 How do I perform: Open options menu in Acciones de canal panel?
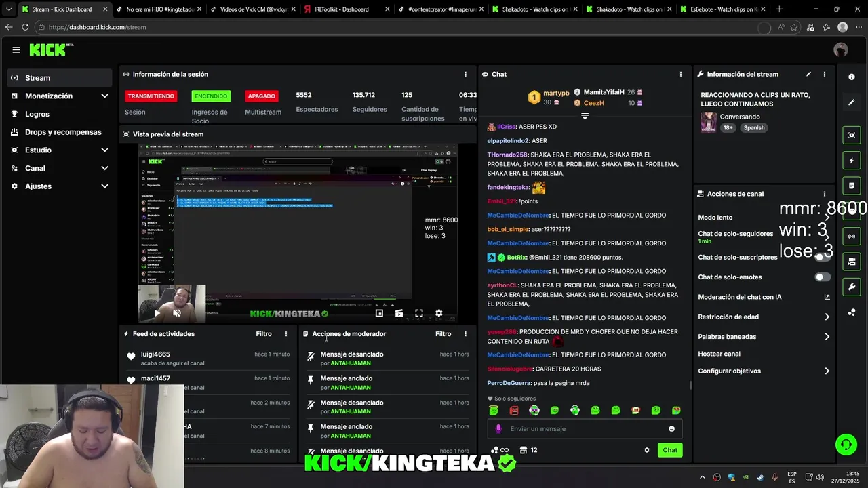point(825,194)
